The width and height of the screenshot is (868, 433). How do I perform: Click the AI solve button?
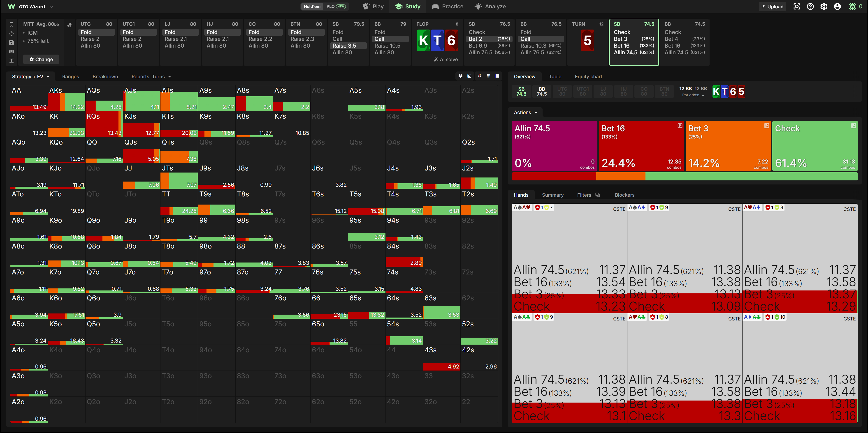tap(446, 59)
